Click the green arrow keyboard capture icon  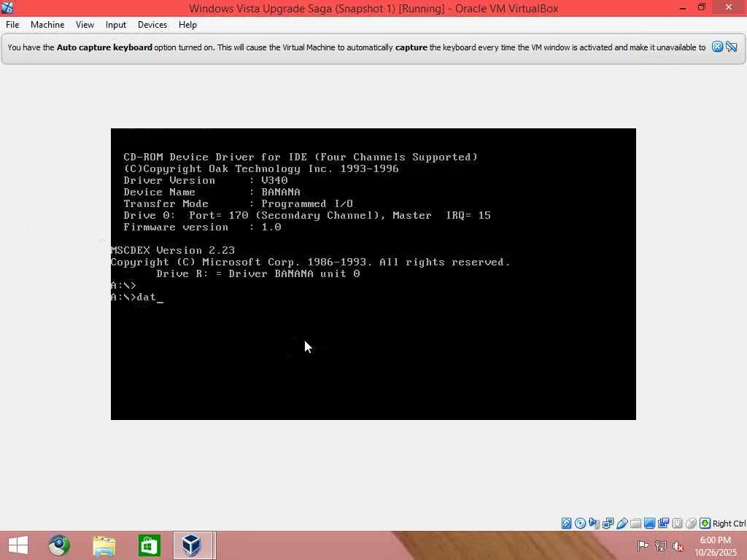[705, 524]
